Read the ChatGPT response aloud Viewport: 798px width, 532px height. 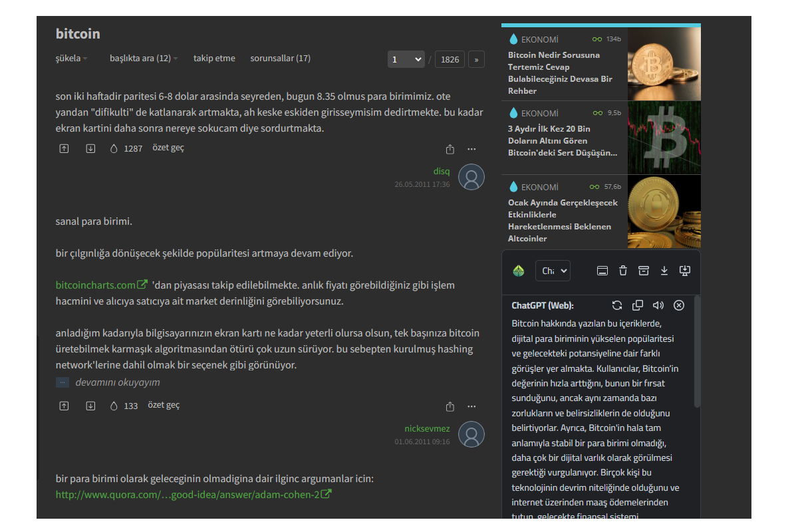[x=658, y=305]
